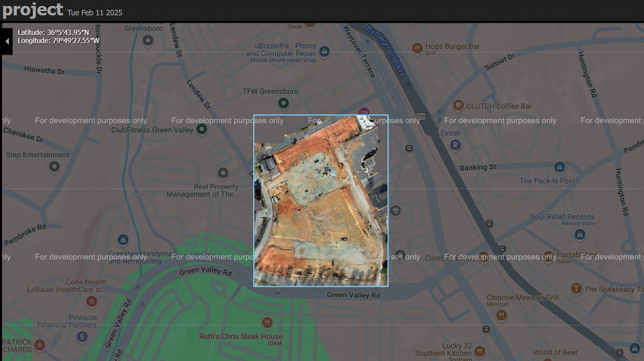Click Lucky 32 Southern Kitchen pin
644x361 pixels.
[x=480, y=351]
